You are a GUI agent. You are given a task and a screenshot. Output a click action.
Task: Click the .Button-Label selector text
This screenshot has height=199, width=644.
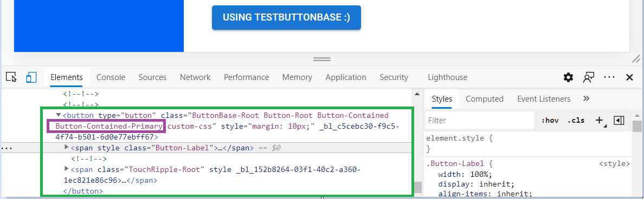click(455, 164)
